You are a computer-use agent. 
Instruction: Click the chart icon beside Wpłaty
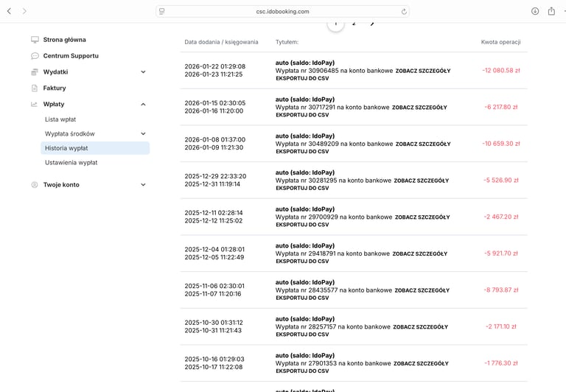[35, 104]
